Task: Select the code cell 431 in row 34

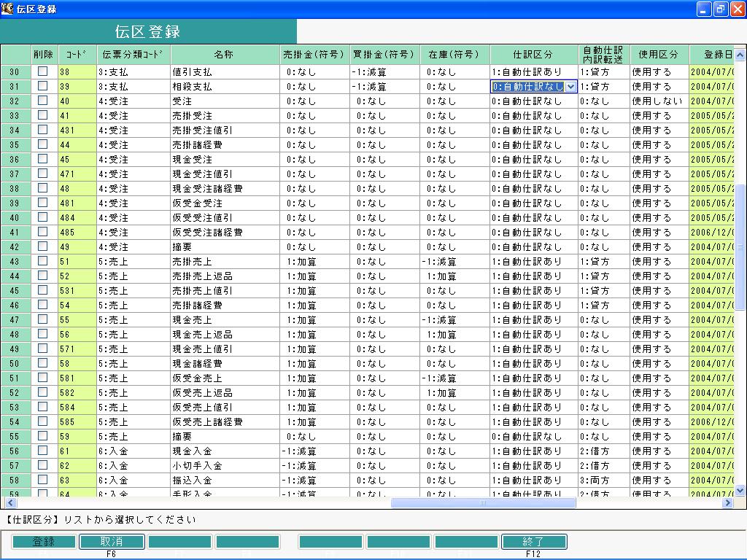Action: (x=77, y=130)
